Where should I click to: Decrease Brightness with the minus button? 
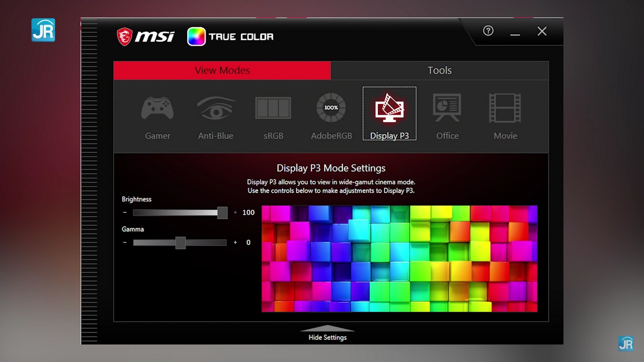[125, 213]
